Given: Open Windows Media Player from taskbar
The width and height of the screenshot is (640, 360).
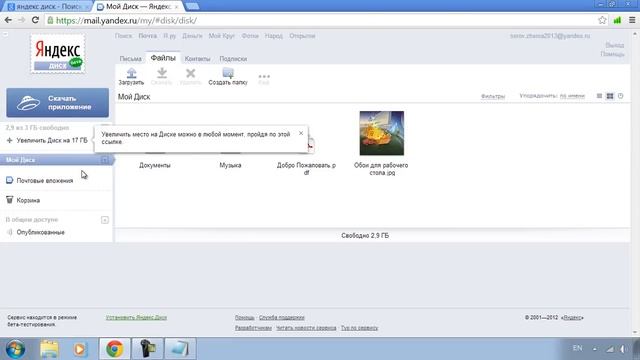Looking at the screenshot, I should [x=80, y=349].
